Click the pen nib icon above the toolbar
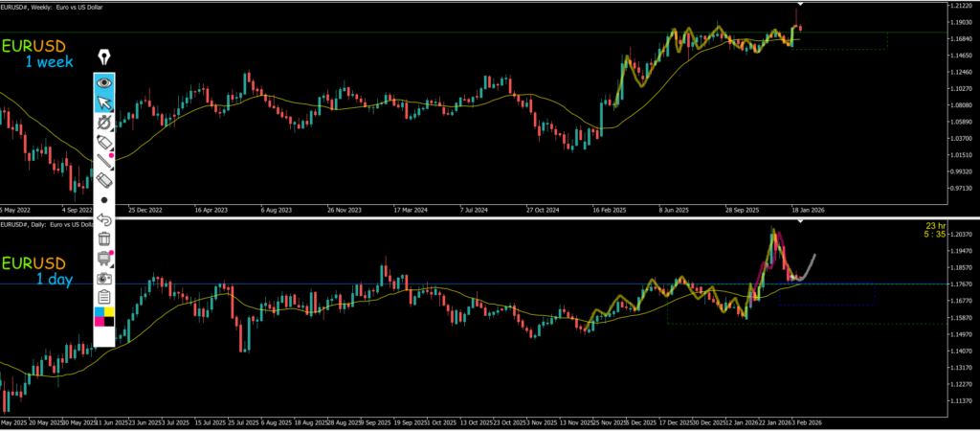The width and height of the screenshot is (980, 431). (x=104, y=57)
